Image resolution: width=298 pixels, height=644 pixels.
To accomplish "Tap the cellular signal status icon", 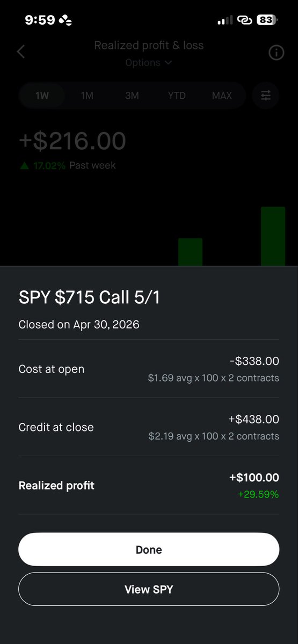I will tap(225, 20).
